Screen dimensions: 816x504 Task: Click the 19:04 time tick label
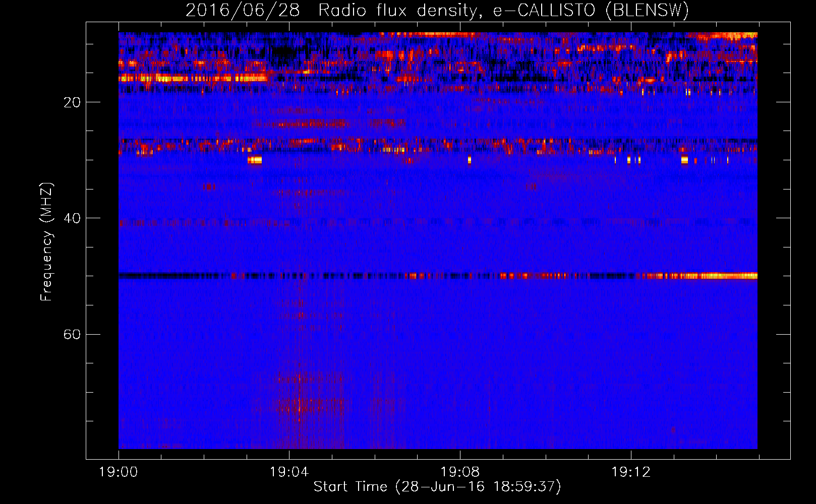[x=289, y=472]
